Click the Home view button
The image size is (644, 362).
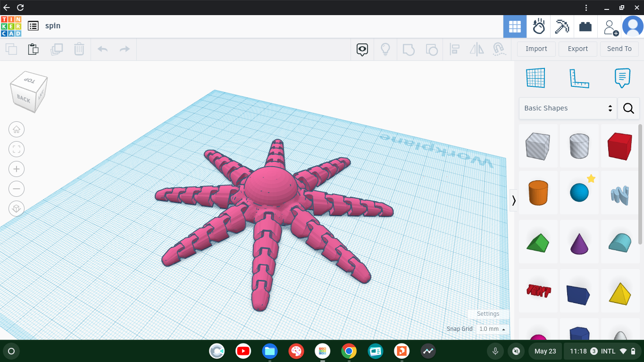pyautogui.click(x=17, y=129)
